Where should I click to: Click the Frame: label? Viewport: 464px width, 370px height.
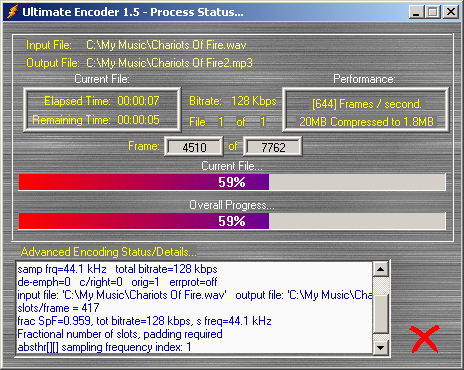coord(144,146)
